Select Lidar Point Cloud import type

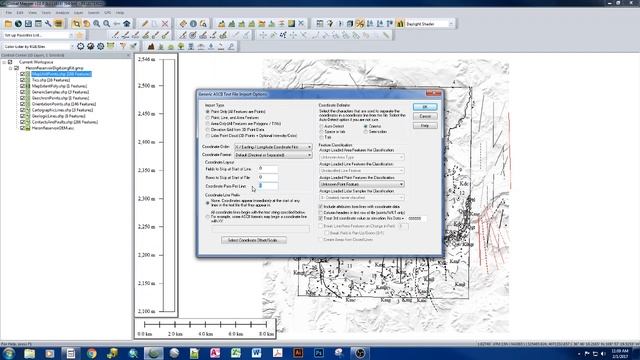tap(208, 136)
